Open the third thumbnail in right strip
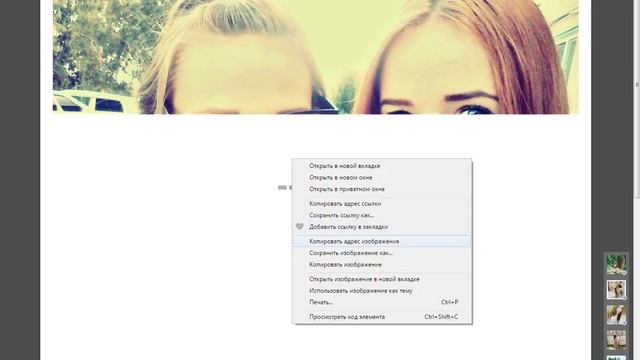 click(x=616, y=315)
